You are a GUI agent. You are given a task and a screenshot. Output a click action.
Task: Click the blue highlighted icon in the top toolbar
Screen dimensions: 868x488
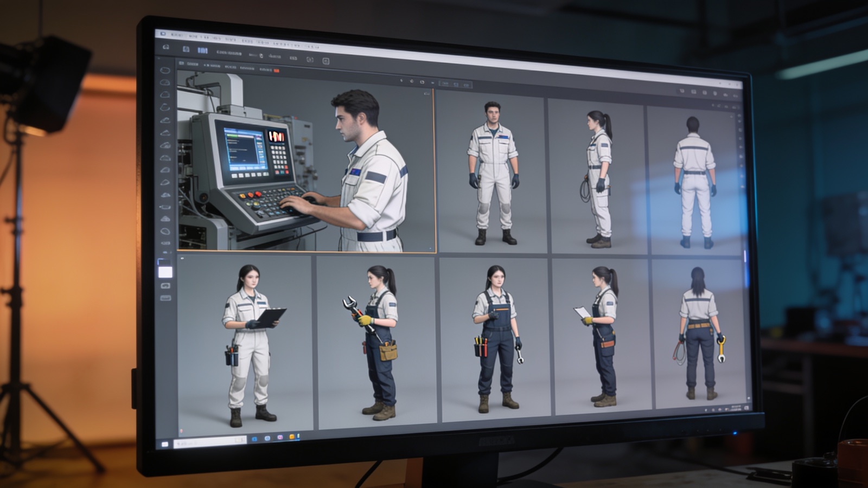coord(202,50)
